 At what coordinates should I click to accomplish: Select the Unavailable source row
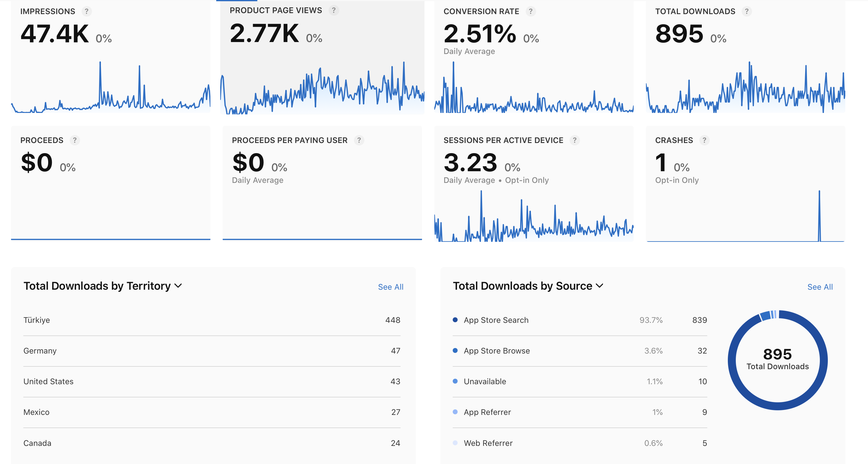580,382
